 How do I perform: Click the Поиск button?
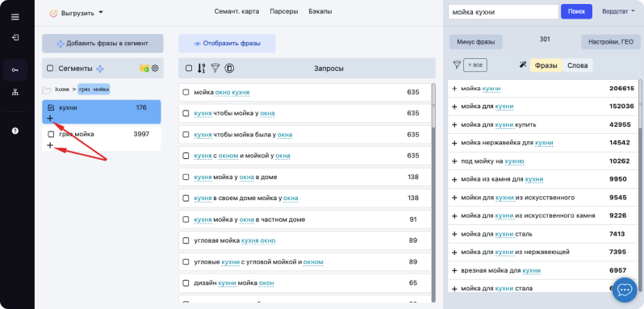pyautogui.click(x=576, y=12)
